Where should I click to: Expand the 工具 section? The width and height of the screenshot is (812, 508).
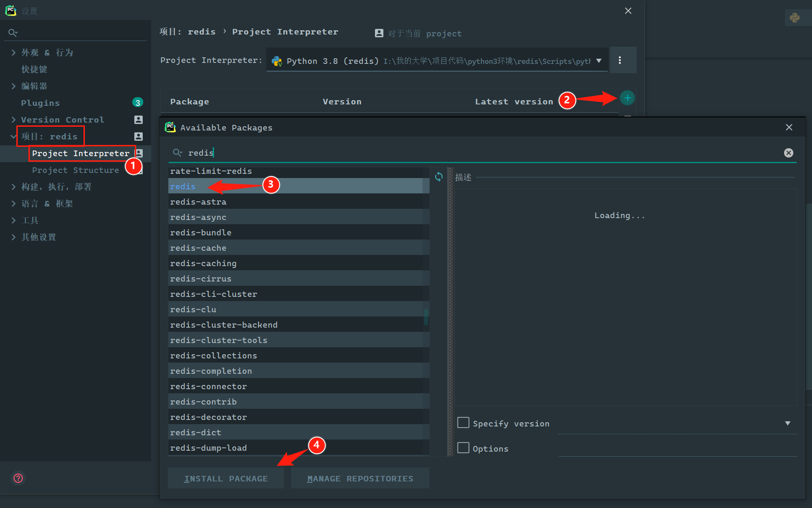click(x=14, y=220)
